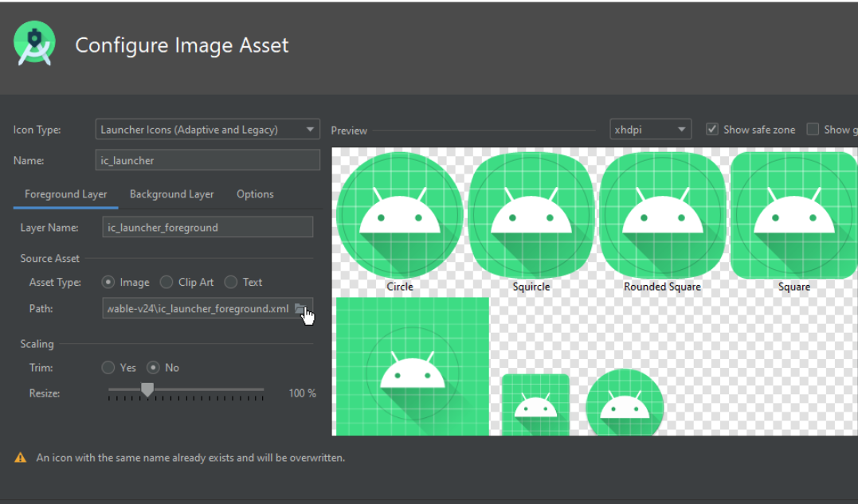Click the 'Scaling' section label
The image size is (858, 504).
(37, 344)
